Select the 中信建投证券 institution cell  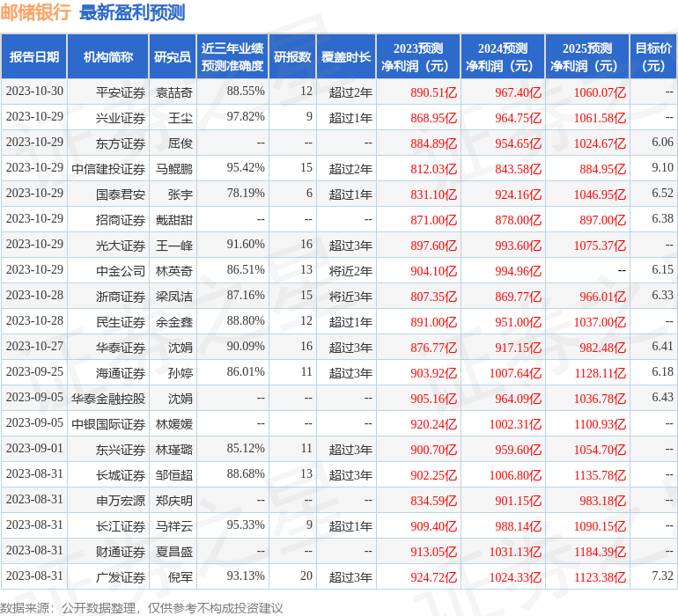point(108,169)
